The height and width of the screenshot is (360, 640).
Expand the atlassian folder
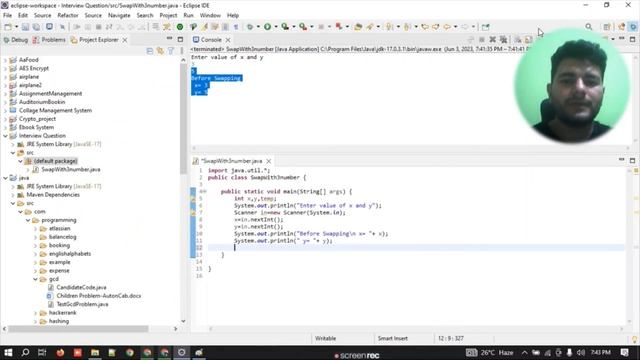[x=36, y=229]
